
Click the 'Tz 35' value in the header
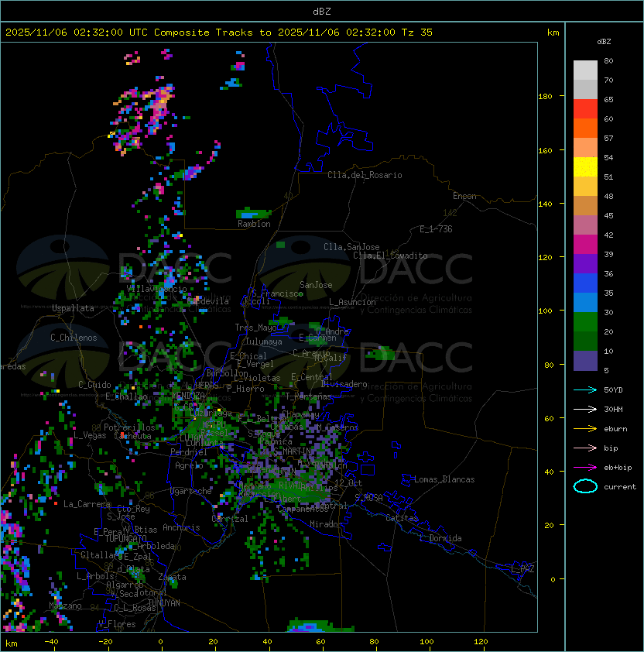417,33
